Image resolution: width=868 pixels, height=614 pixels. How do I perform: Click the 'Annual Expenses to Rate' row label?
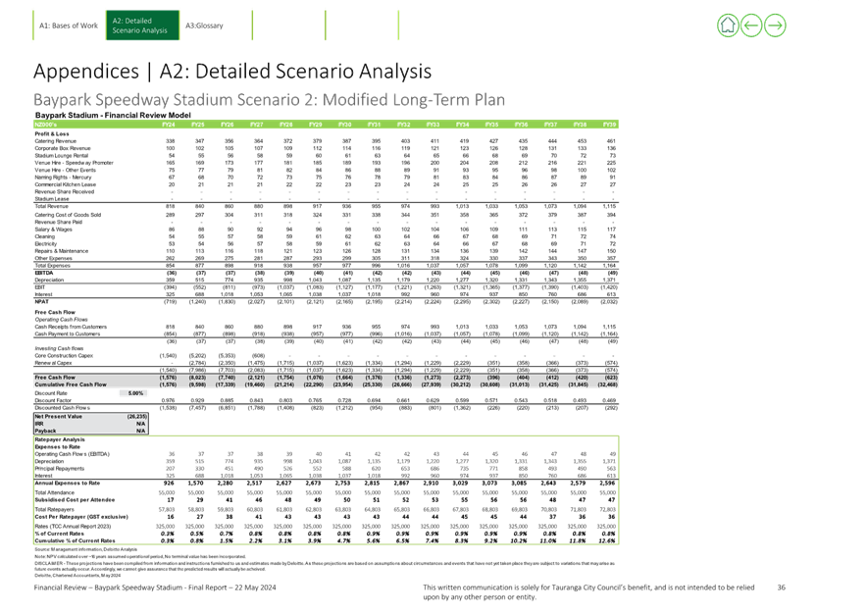[x=68, y=483]
